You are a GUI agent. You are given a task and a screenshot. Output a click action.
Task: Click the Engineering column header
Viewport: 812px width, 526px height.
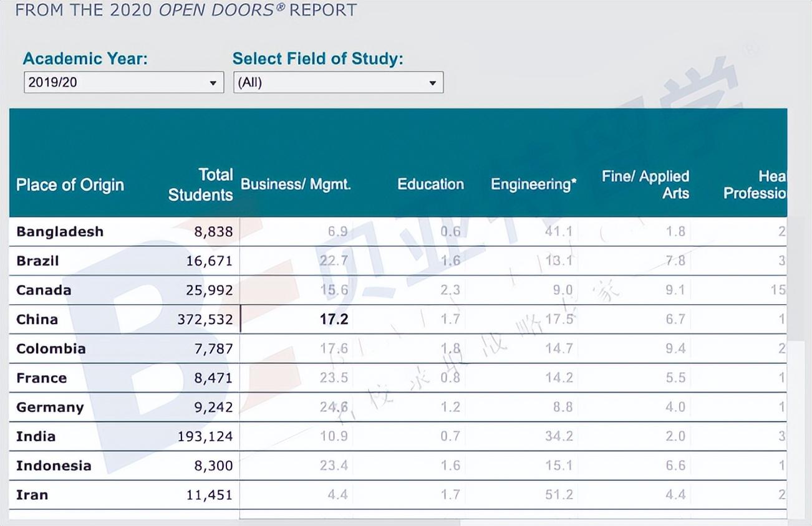click(533, 184)
